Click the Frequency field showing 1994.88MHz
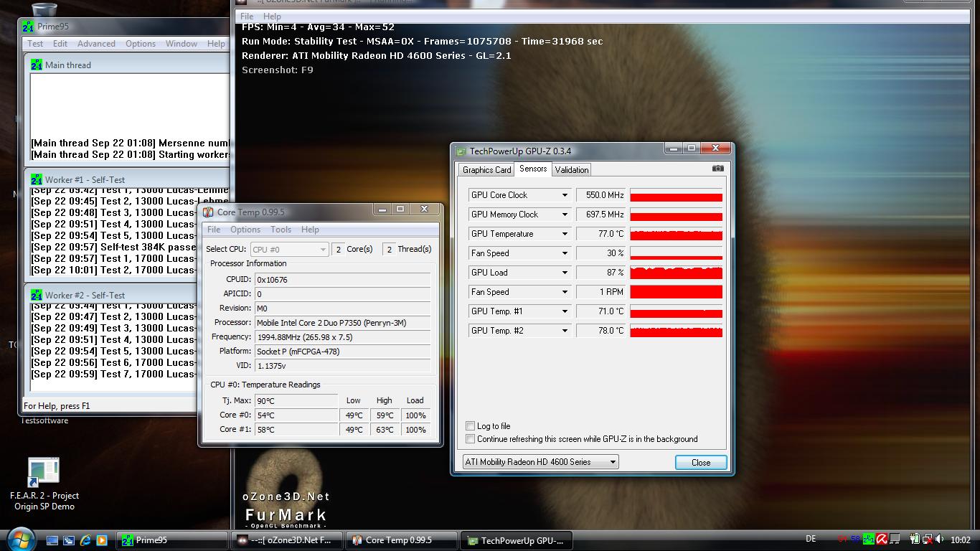 pyautogui.click(x=343, y=337)
